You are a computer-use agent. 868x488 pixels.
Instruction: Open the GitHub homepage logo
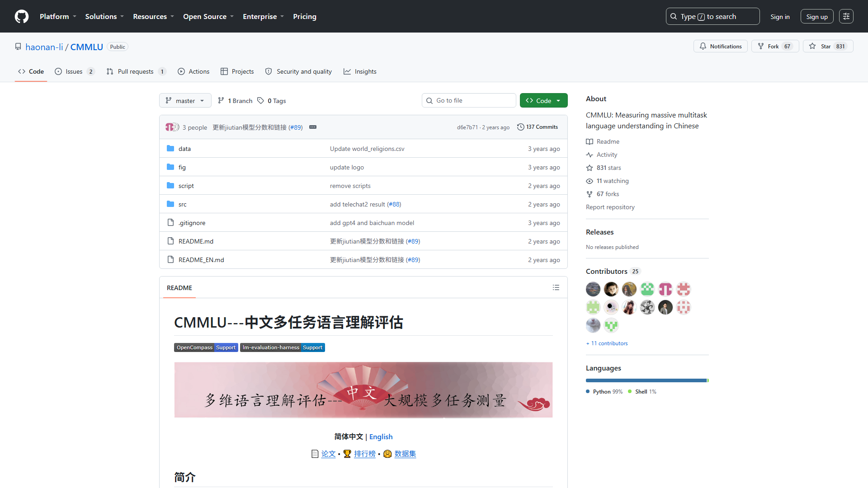(x=22, y=16)
